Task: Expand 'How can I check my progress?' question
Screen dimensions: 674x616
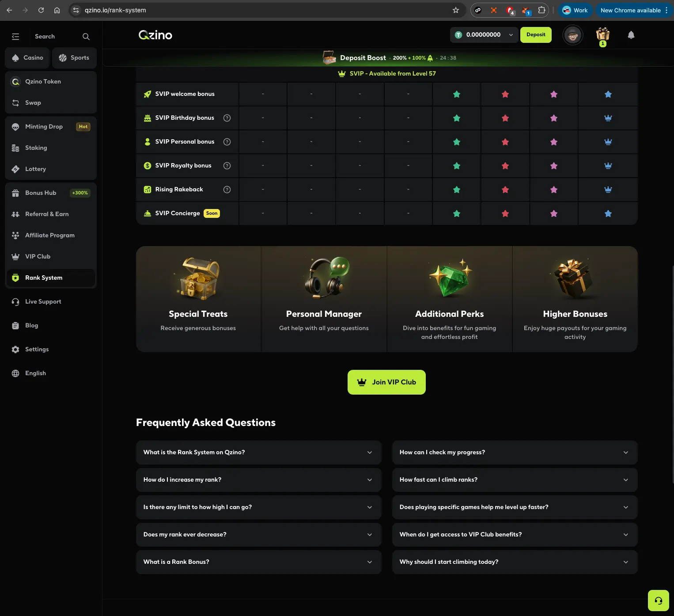Action: pyautogui.click(x=515, y=452)
